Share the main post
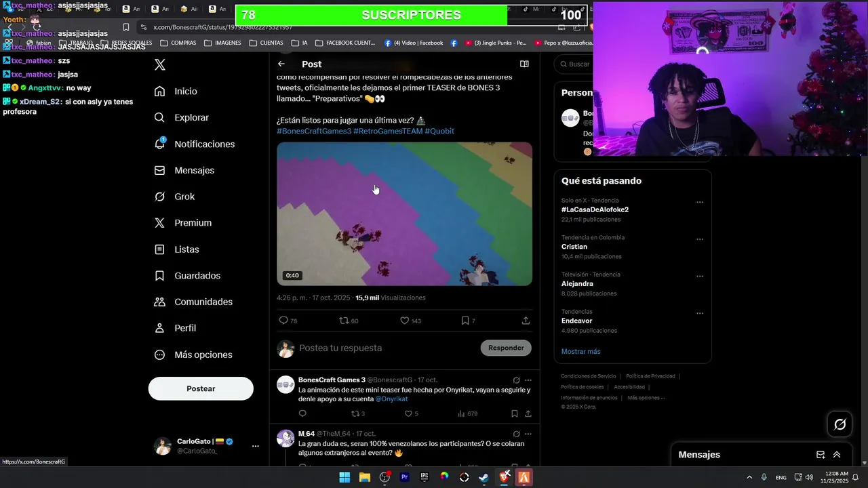Viewport: 868px width, 488px height. pyautogui.click(x=526, y=321)
